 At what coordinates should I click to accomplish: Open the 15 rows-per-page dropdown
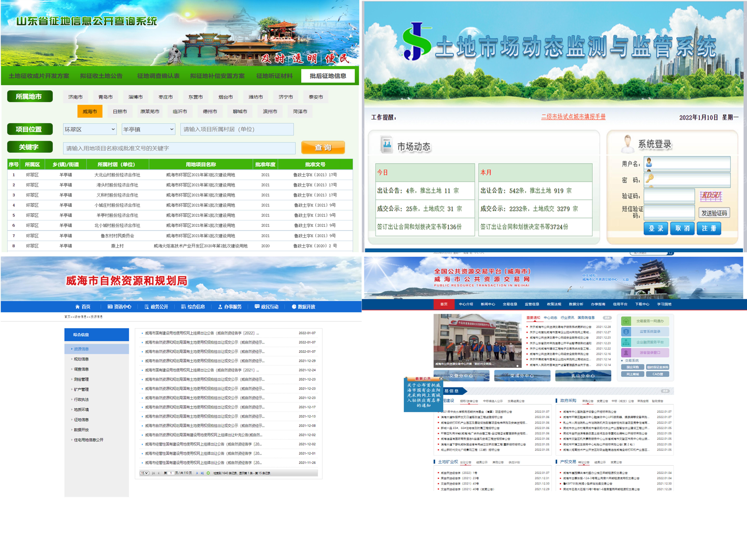(145, 473)
